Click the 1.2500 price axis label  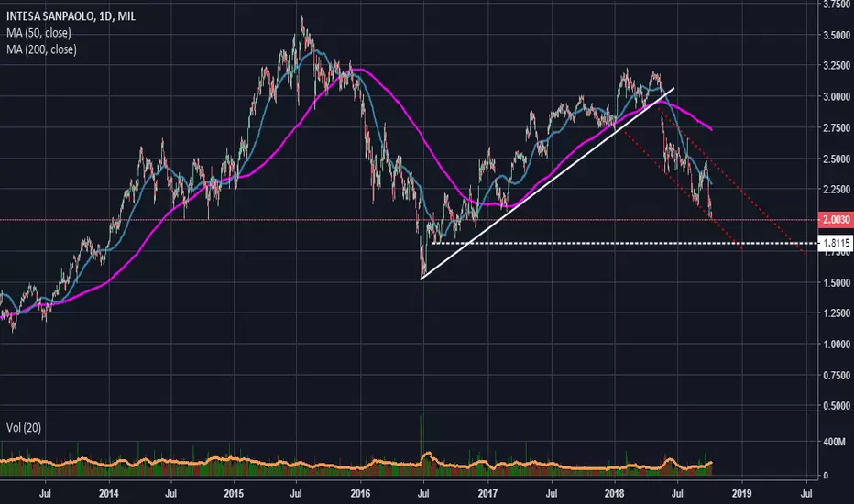(836, 312)
